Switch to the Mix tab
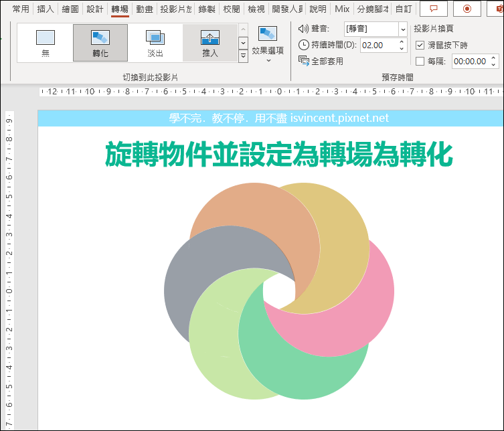504x431 pixels. (x=342, y=9)
